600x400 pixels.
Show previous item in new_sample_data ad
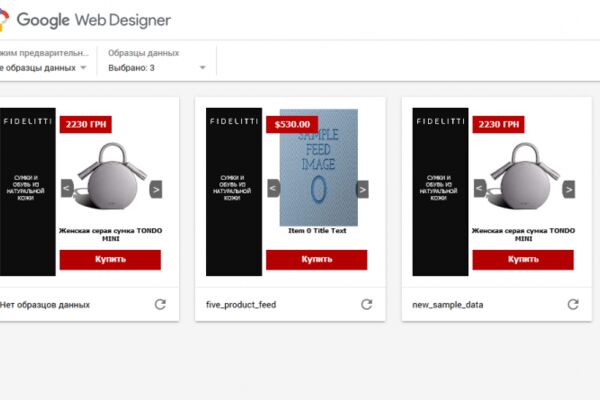[x=480, y=188]
